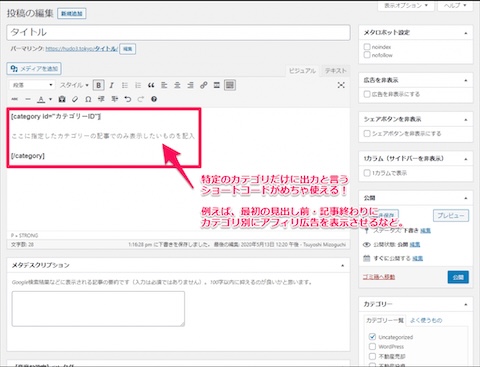Select the よく使うもの categories tab
Screen dimensions: 480x367
click(x=426, y=320)
